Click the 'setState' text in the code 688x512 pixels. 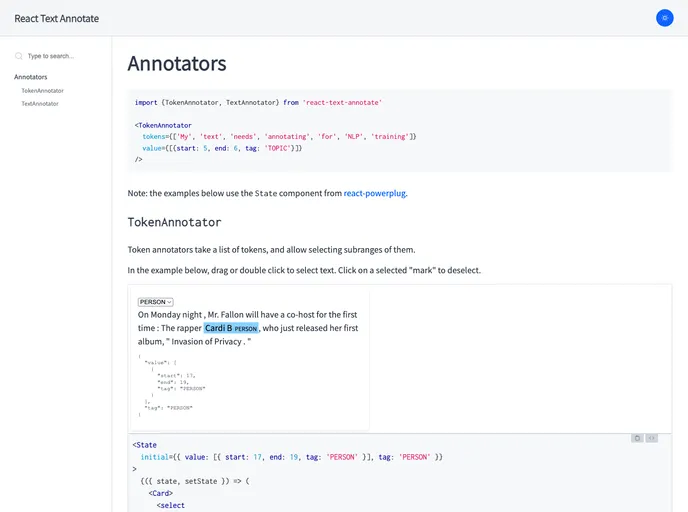click(201, 481)
